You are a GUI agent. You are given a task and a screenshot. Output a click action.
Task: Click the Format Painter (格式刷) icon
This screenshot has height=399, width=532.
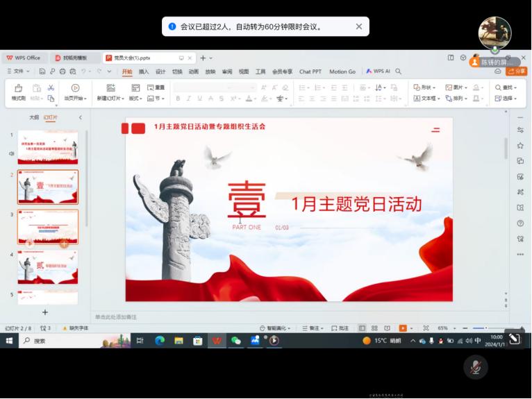(x=18, y=92)
